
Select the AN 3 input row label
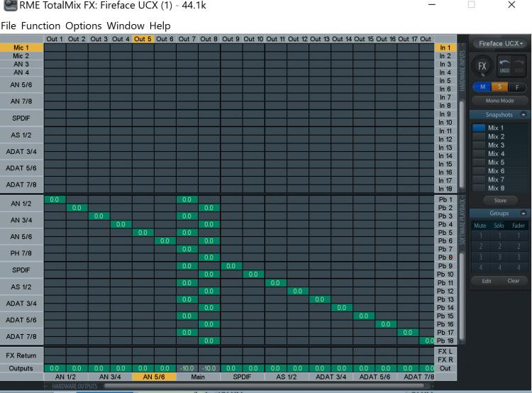click(21, 64)
